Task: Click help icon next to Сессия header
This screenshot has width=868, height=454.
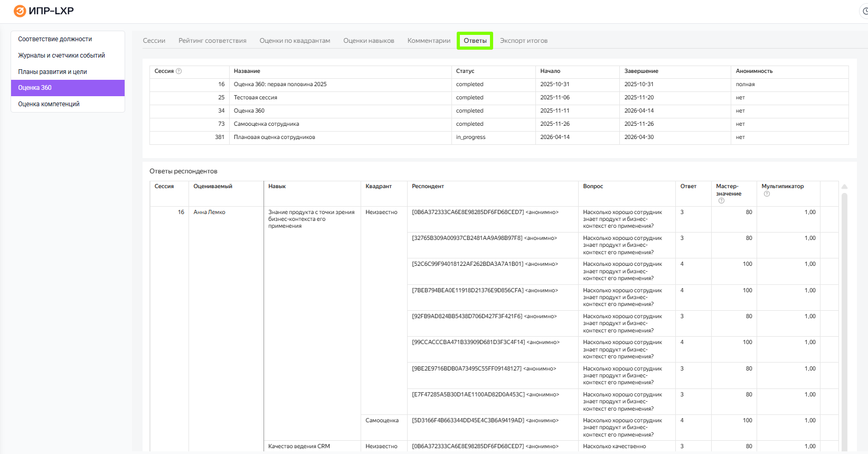Action: (178, 71)
